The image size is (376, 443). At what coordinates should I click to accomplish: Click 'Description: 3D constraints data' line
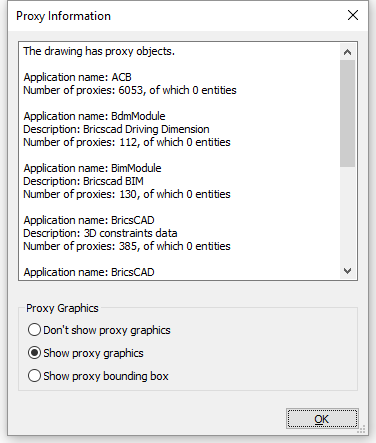[100, 233]
